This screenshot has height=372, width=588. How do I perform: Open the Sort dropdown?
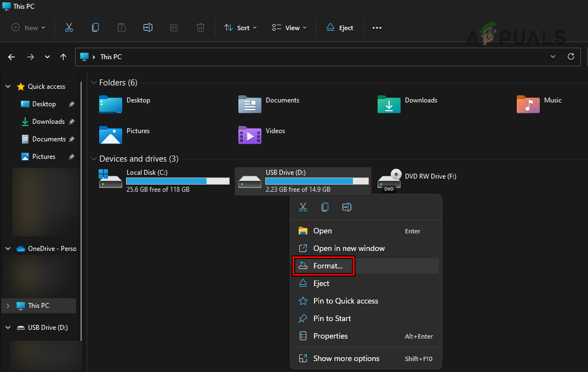(240, 27)
